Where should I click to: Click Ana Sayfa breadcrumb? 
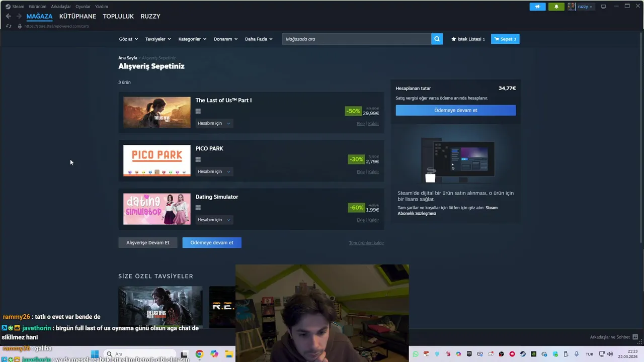click(x=128, y=58)
